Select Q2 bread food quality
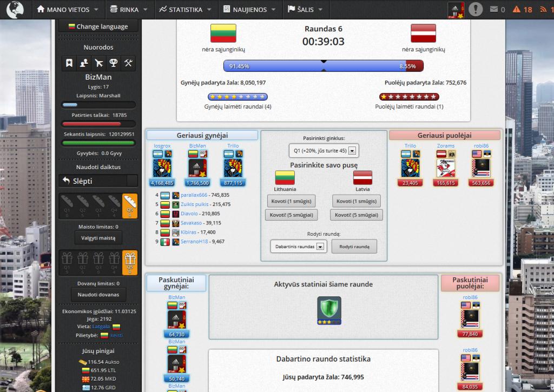554x392 pixels. pos(83,206)
